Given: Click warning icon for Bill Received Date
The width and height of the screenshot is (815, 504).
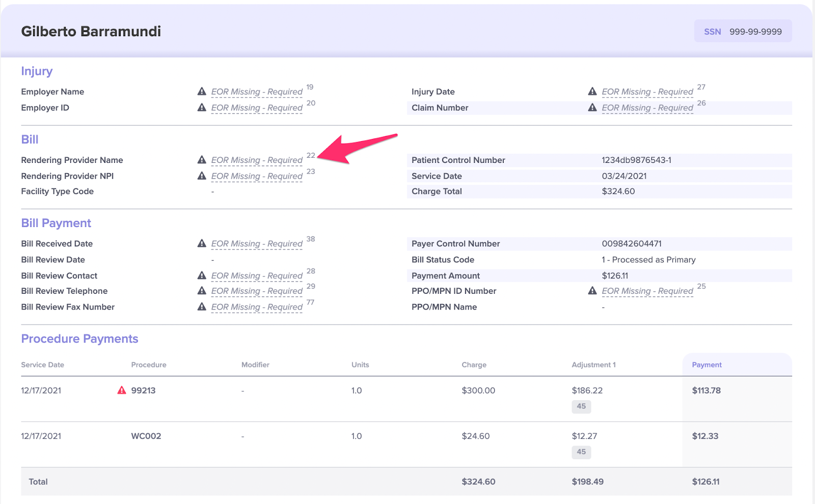Looking at the screenshot, I should coord(202,244).
